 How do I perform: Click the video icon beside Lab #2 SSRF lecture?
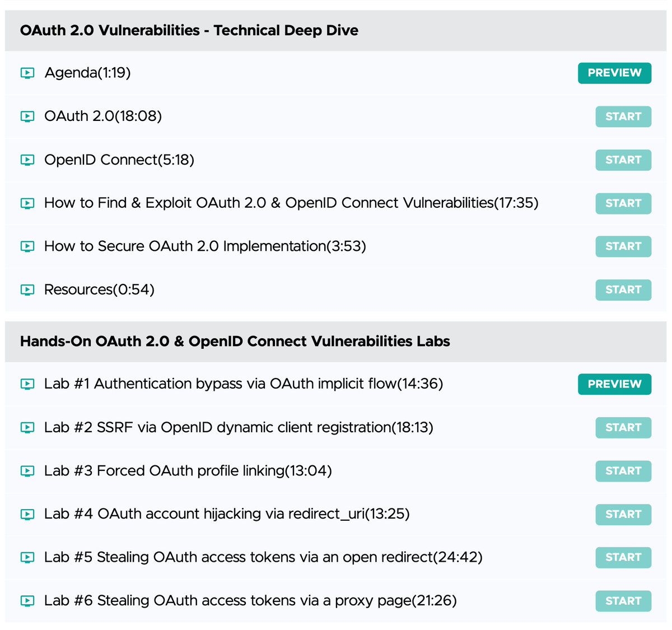pyautogui.click(x=27, y=427)
